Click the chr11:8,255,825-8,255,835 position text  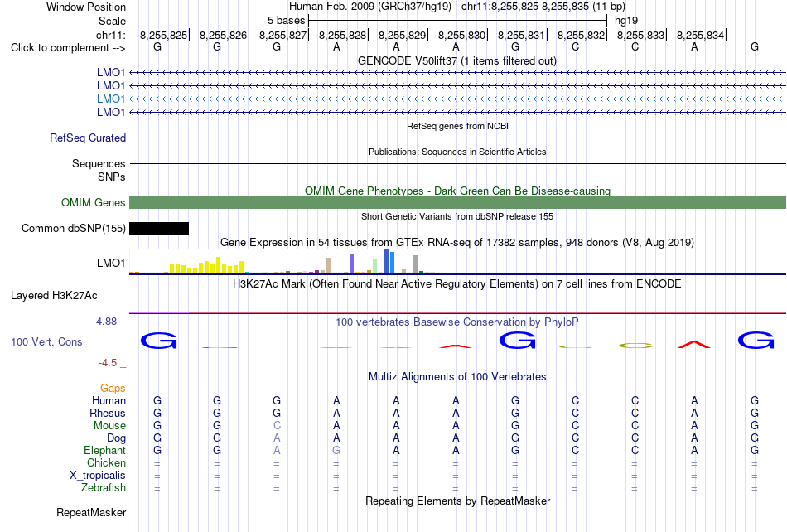543,7
